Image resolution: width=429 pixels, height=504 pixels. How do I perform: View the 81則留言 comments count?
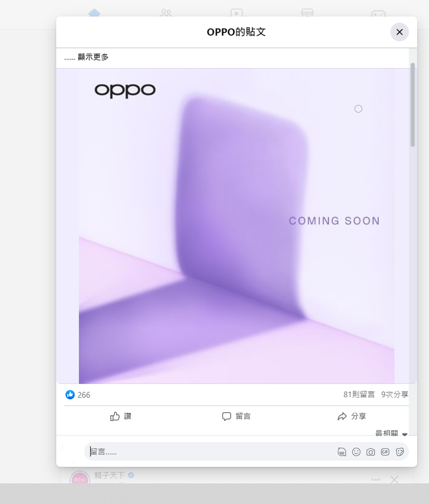tap(359, 394)
